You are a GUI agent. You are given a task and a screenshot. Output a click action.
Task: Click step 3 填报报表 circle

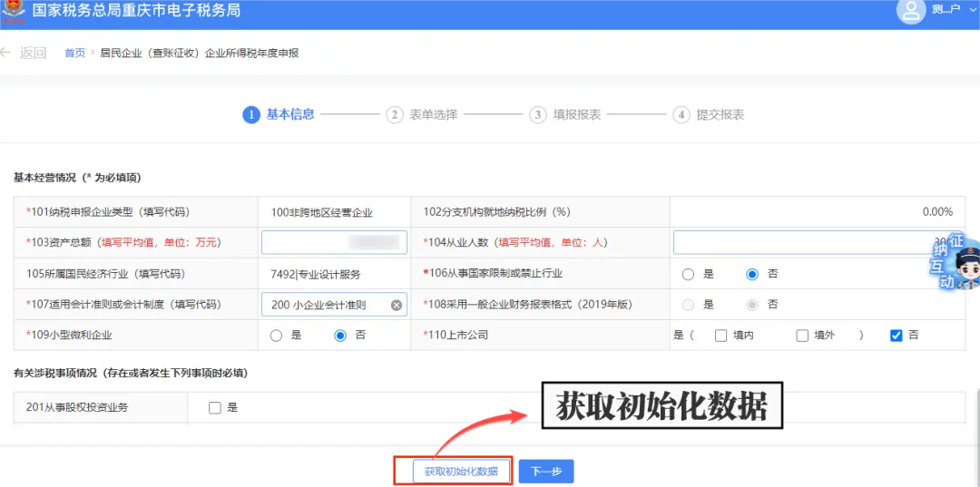tap(537, 115)
